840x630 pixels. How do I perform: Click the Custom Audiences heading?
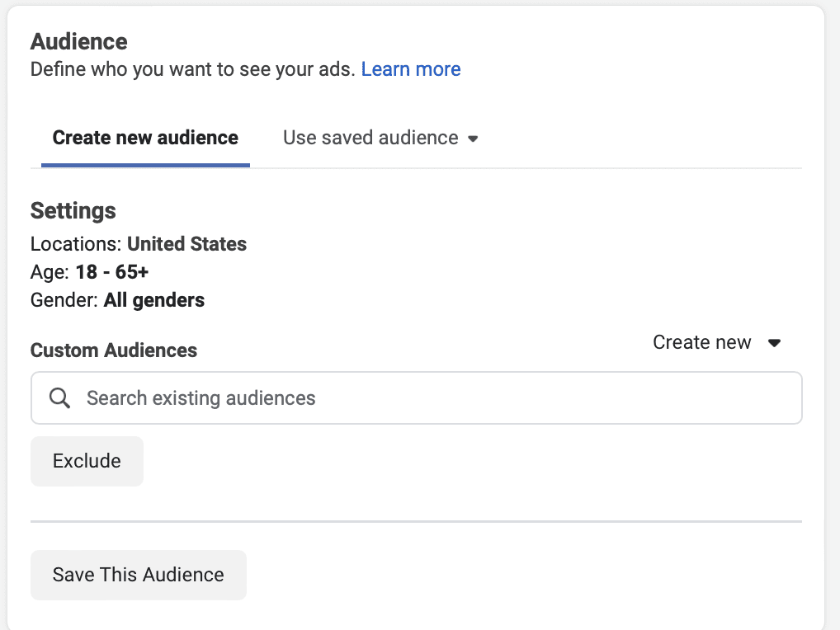tap(114, 350)
